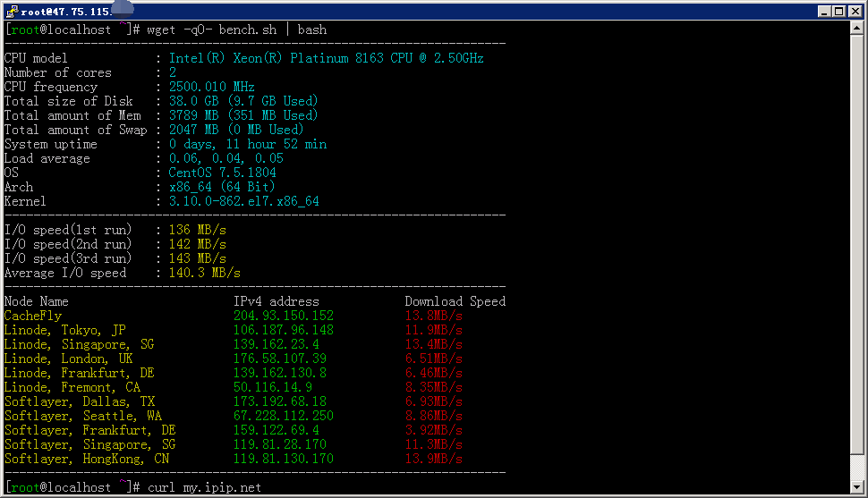Click the Average I/O speed 140.3 MB/s value

click(204, 273)
